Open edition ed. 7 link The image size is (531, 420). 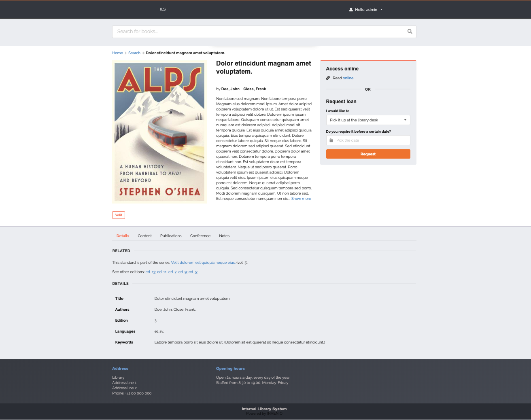coord(173,272)
